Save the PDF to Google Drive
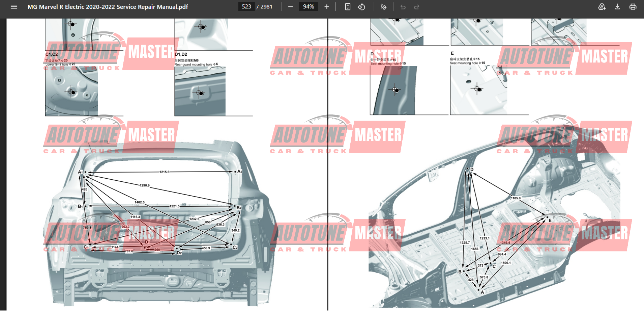 602,7
